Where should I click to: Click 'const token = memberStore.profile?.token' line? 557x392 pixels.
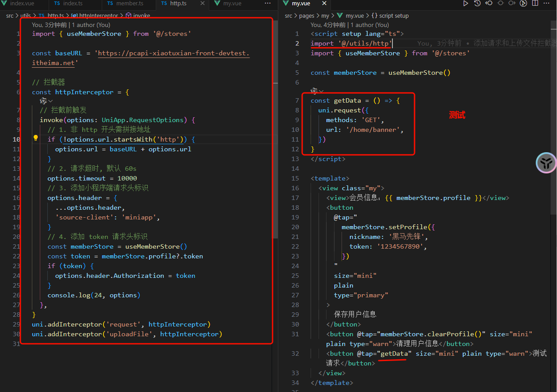pyautogui.click(x=125, y=256)
